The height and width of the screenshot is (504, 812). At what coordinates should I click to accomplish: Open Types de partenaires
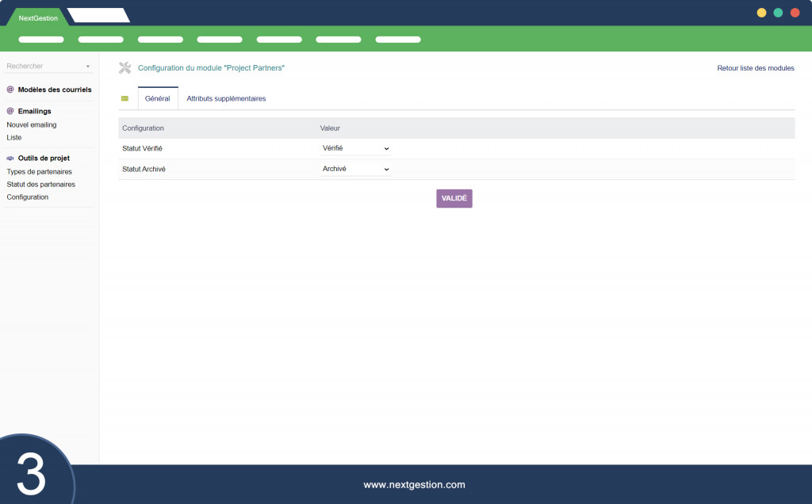(x=40, y=172)
